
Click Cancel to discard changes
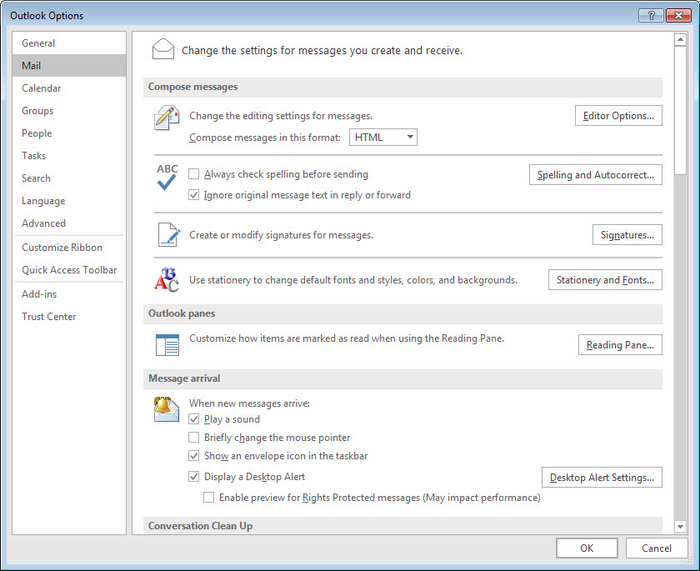(x=656, y=548)
